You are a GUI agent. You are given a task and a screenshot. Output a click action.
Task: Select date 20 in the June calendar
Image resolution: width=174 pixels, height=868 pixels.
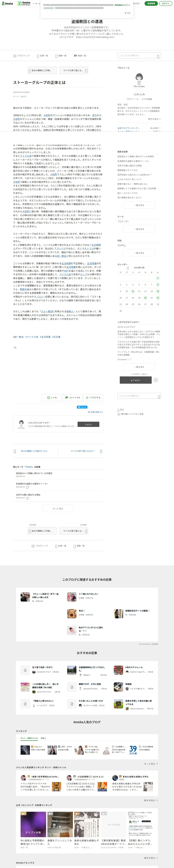click(145, 298)
